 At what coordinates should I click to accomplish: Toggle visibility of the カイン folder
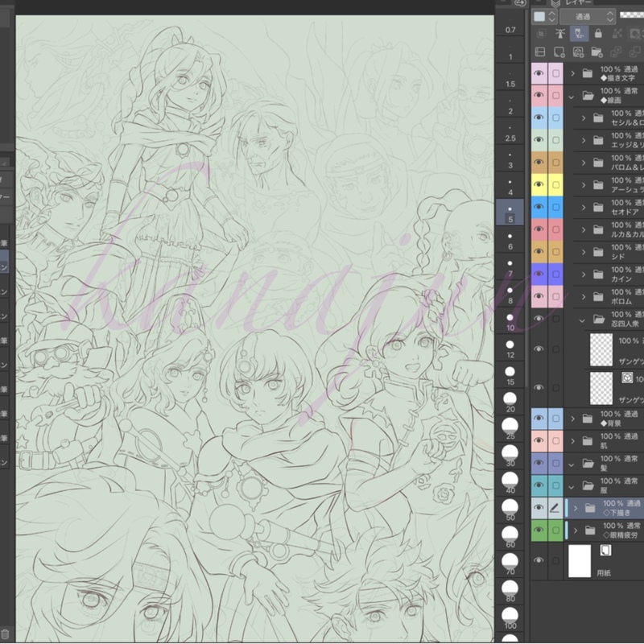tap(539, 274)
